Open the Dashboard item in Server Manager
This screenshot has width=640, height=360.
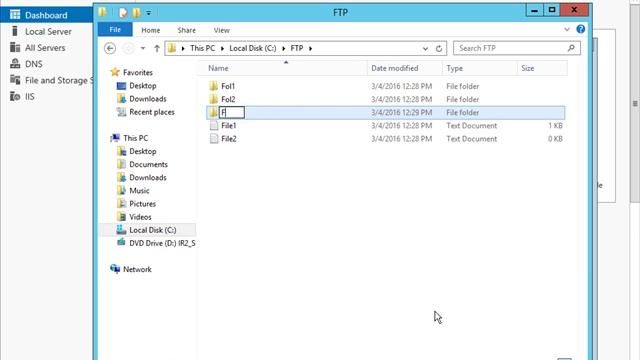click(46, 15)
